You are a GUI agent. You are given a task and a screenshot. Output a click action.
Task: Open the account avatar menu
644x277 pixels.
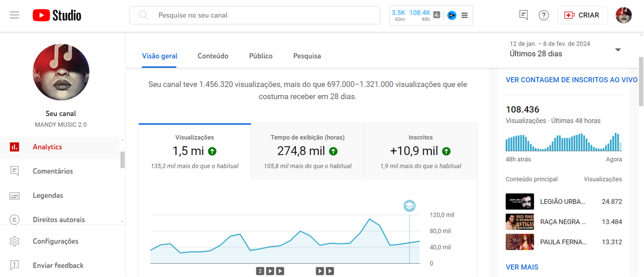[623, 15]
